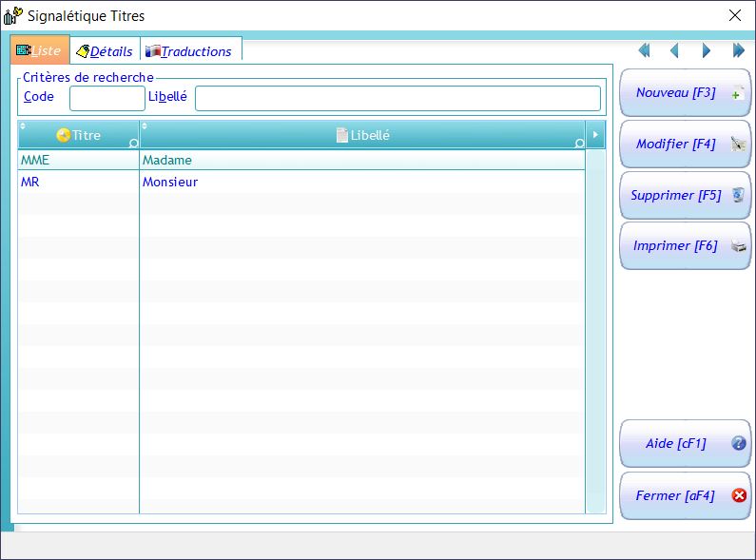Viewport: 756px width, 560px height.
Task: Select the Monsieur cell
Action: coord(362,183)
